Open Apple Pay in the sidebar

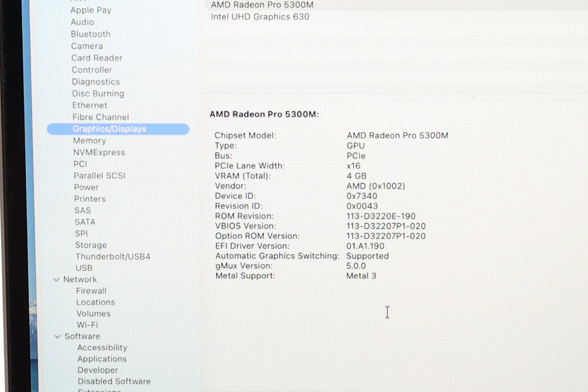(x=91, y=10)
